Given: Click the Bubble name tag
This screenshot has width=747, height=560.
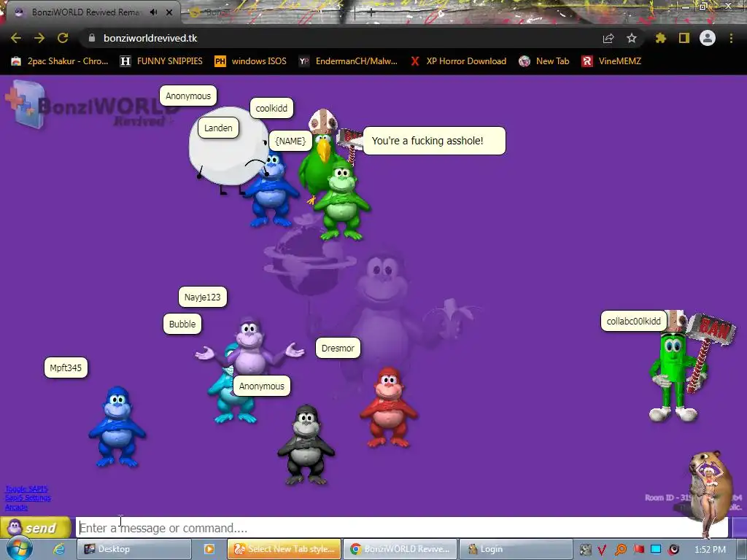Looking at the screenshot, I should [x=182, y=324].
